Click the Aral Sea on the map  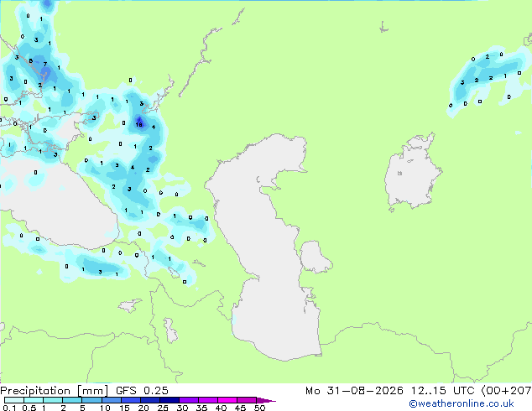[413, 173]
